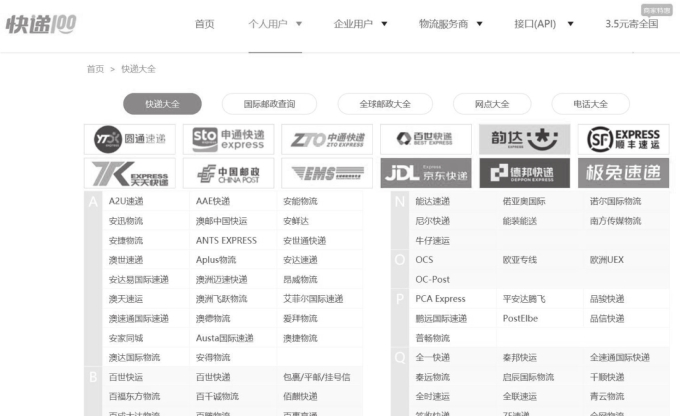Open the OCS courier link

click(424, 260)
